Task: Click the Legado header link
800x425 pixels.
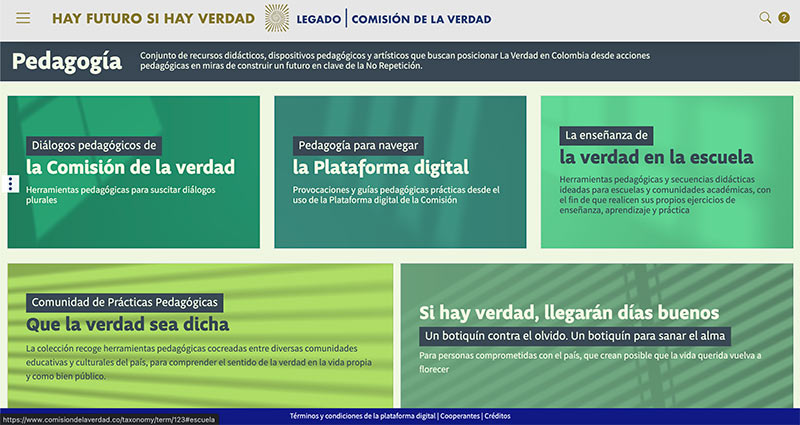Action: pos(318,19)
